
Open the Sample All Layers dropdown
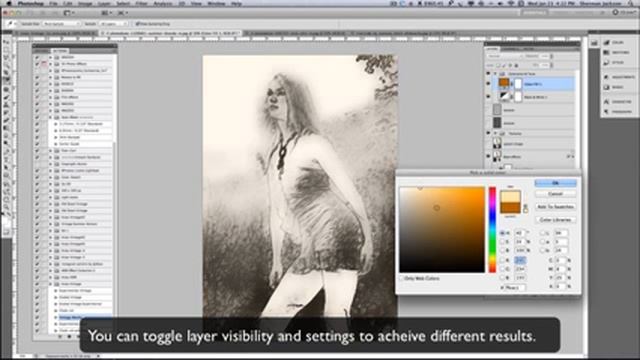(x=113, y=24)
